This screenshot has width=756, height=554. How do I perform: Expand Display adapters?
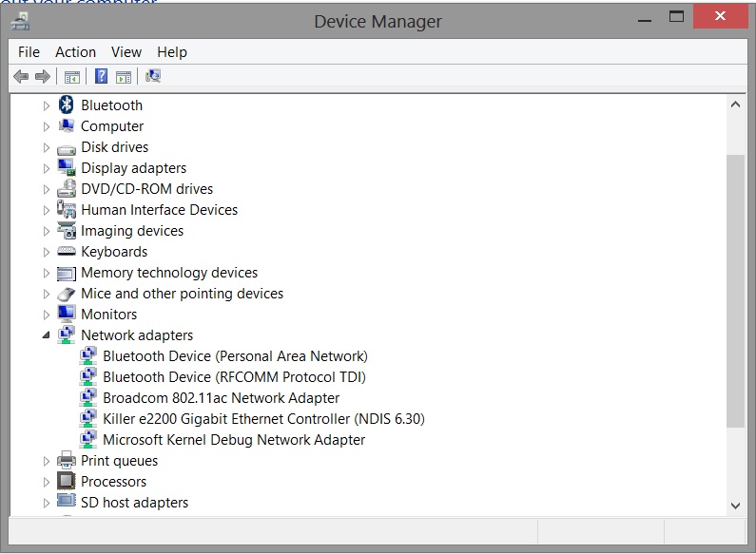[x=47, y=168]
